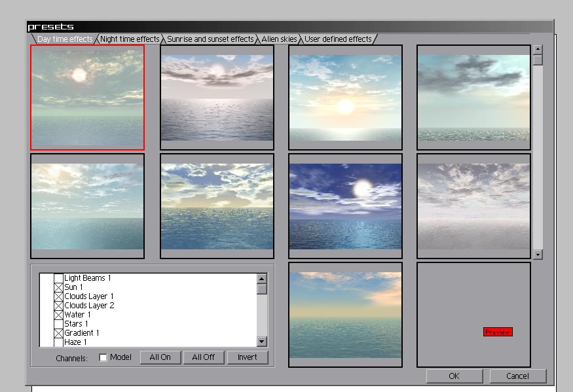573x392 pixels.
Task: Select the "Stars 1" label text
Action: click(77, 324)
